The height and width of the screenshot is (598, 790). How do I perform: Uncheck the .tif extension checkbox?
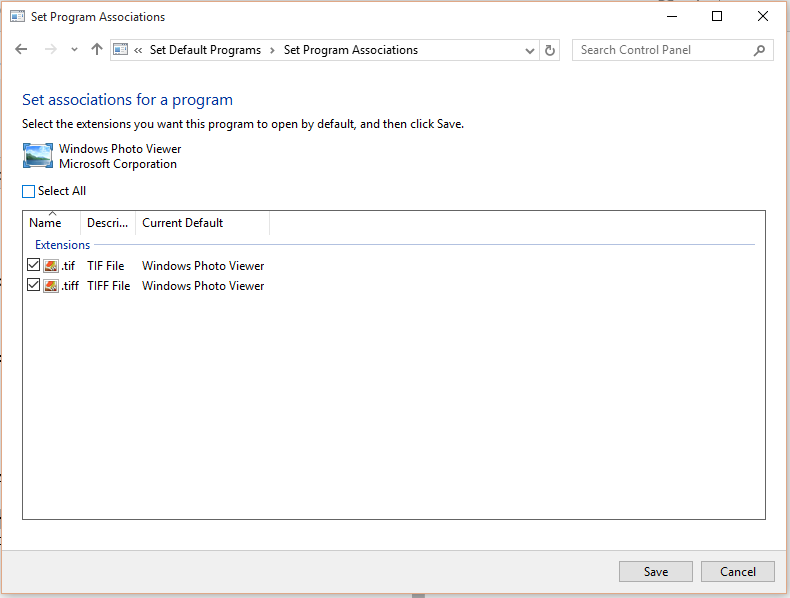click(x=33, y=264)
